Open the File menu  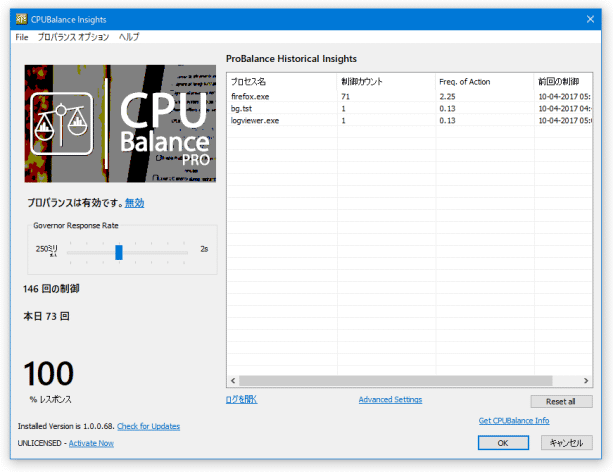22,37
